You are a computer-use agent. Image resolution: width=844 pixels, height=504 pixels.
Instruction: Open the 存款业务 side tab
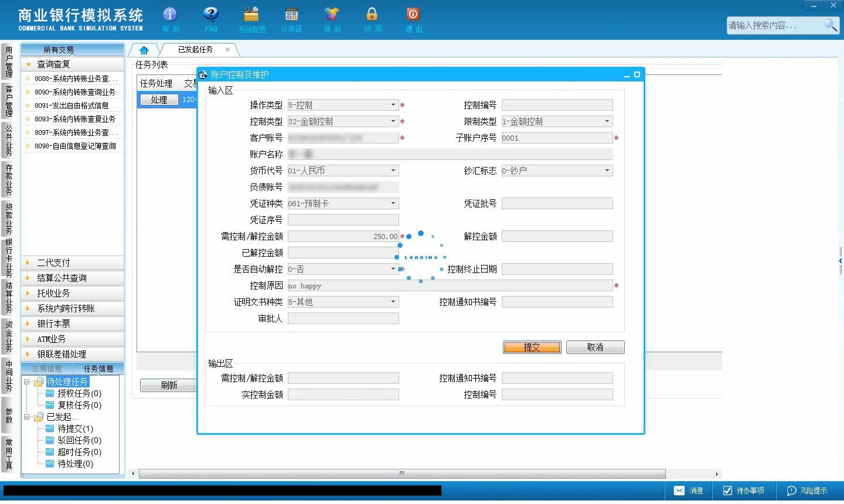9,179
